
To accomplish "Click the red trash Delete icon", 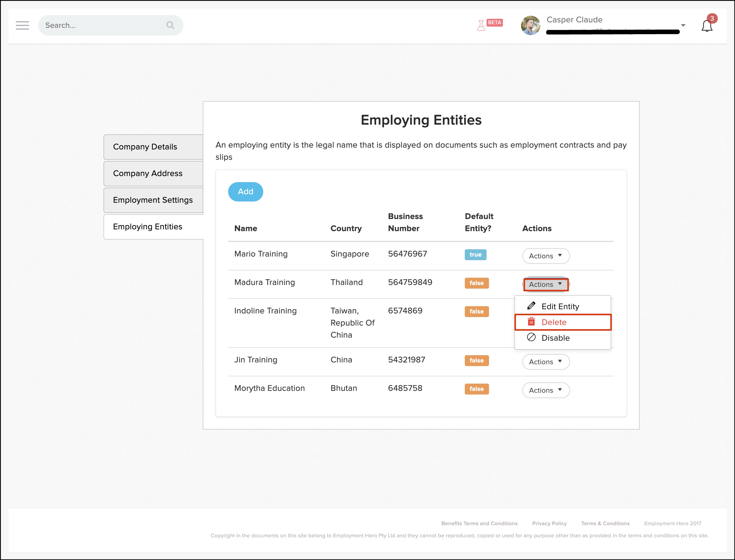I will [x=531, y=322].
